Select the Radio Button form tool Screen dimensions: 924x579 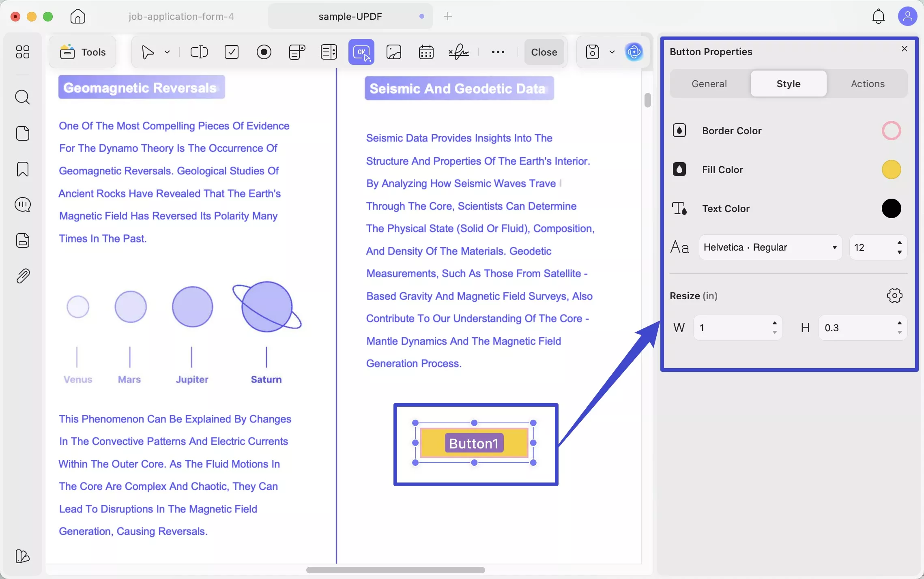pyautogui.click(x=264, y=52)
